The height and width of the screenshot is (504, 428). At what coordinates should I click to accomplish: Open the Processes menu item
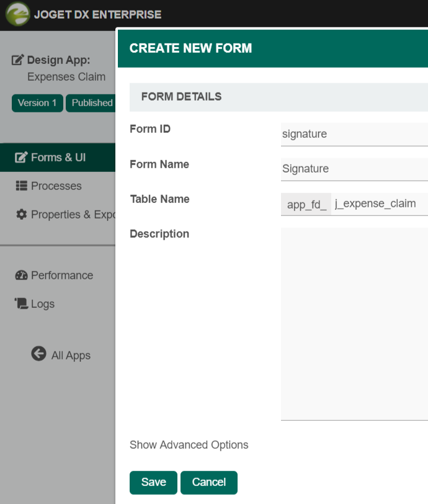(x=56, y=186)
